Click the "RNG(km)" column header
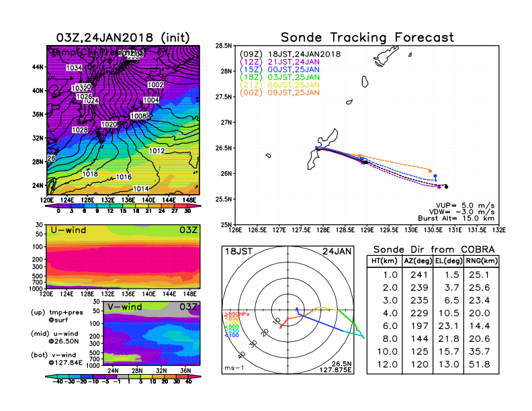The width and height of the screenshot is (532, 411). [x=482, y=261]
